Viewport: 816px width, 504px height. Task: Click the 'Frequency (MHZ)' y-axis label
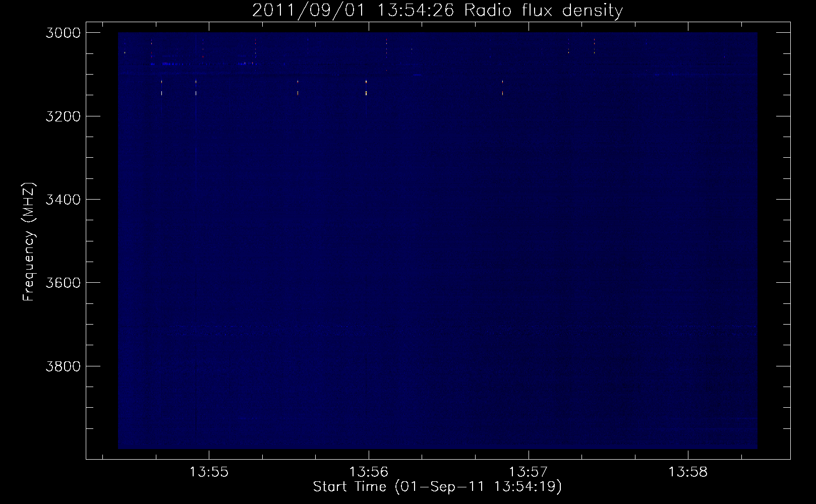tap(29, 242)
